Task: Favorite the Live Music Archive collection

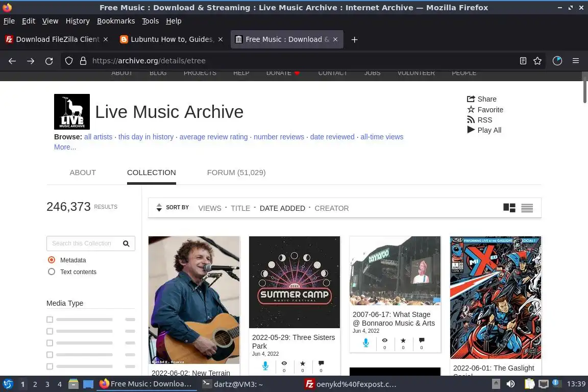Action: click(x=485, y=110)
